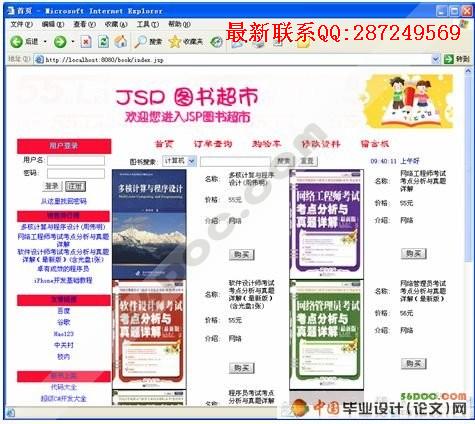Click the red 软件设计师考试 book cover
This screenshot has width=475, height=424.
point(149,334)
